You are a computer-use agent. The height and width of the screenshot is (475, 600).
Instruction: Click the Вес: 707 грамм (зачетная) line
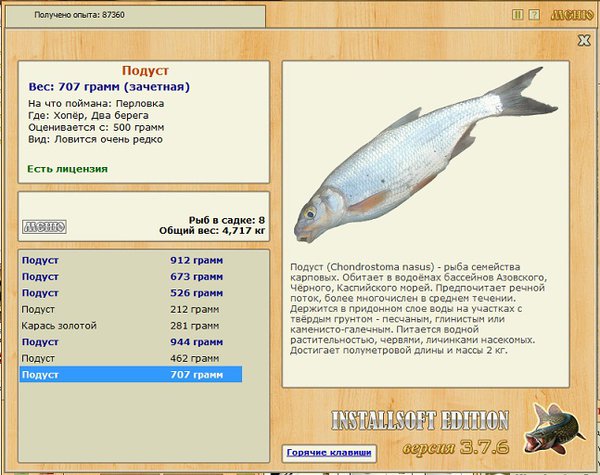click(109, 87)
